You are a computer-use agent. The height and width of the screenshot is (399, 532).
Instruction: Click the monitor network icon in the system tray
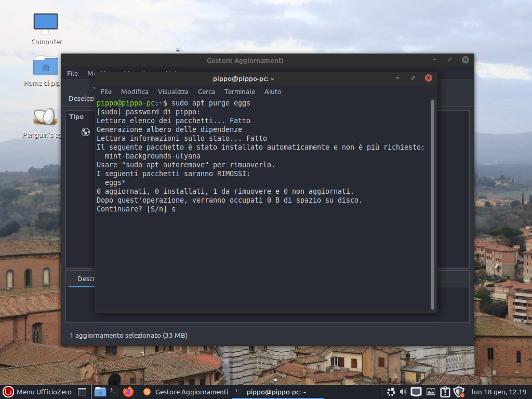(x=416, y=392)
